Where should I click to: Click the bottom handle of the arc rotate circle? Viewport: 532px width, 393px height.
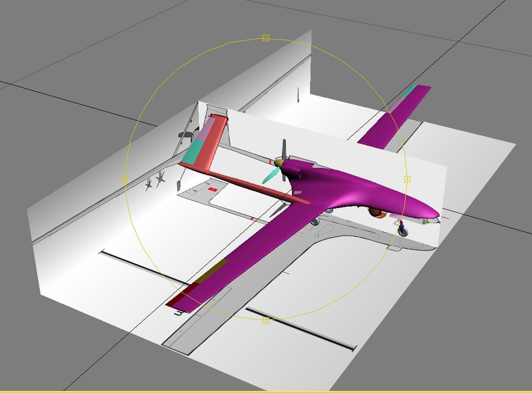[x=266, y=320]
